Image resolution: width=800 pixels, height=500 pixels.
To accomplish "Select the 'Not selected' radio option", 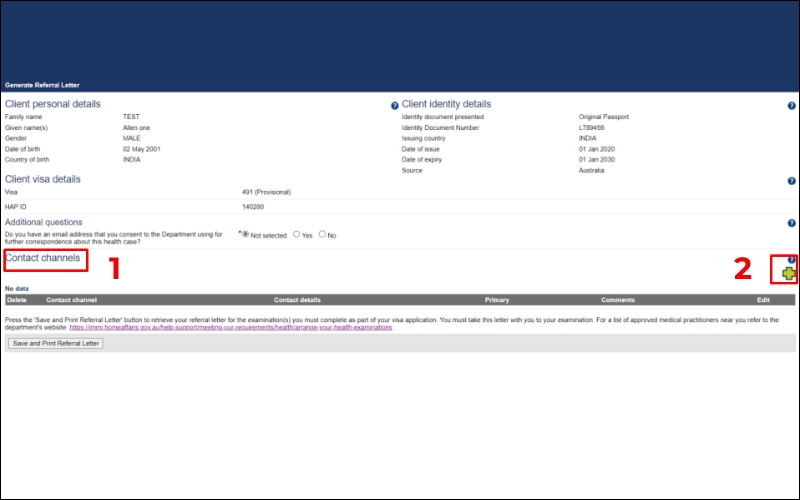I will [x=247, y=235].
